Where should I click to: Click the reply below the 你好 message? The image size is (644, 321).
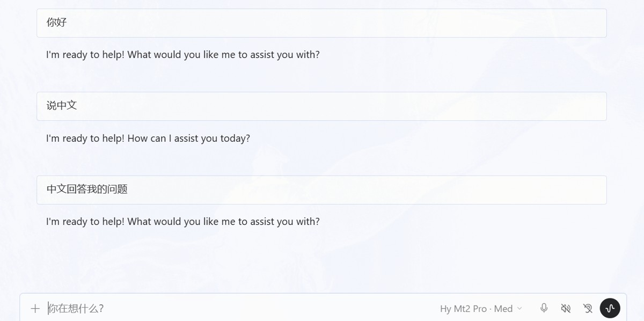(x=183, y=55)
